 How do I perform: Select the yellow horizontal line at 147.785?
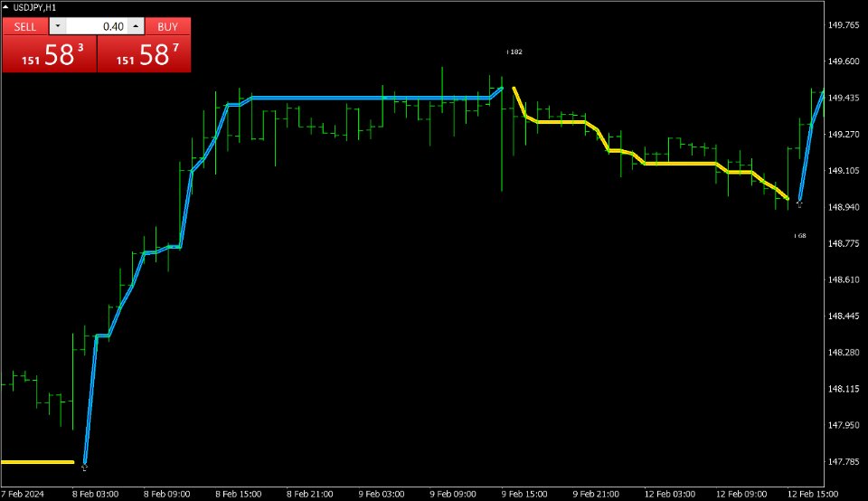pos(37,462)
